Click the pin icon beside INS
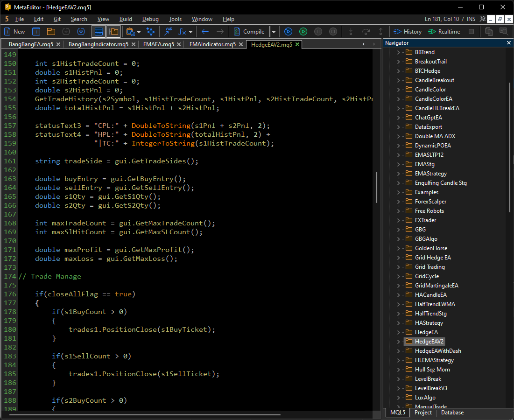514x420 pixels. (x=483, y=19)
